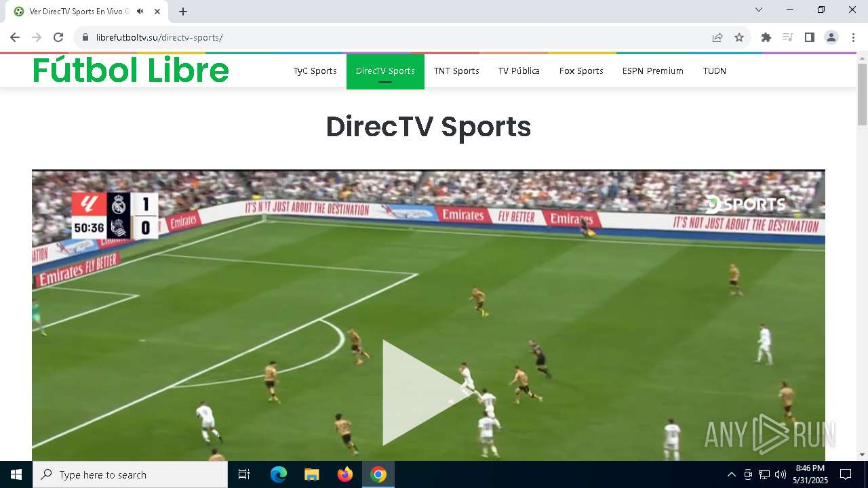Minimize the Chrome window
The height and width of the screenshot is (488, 868).
click(x=790, y=9)
